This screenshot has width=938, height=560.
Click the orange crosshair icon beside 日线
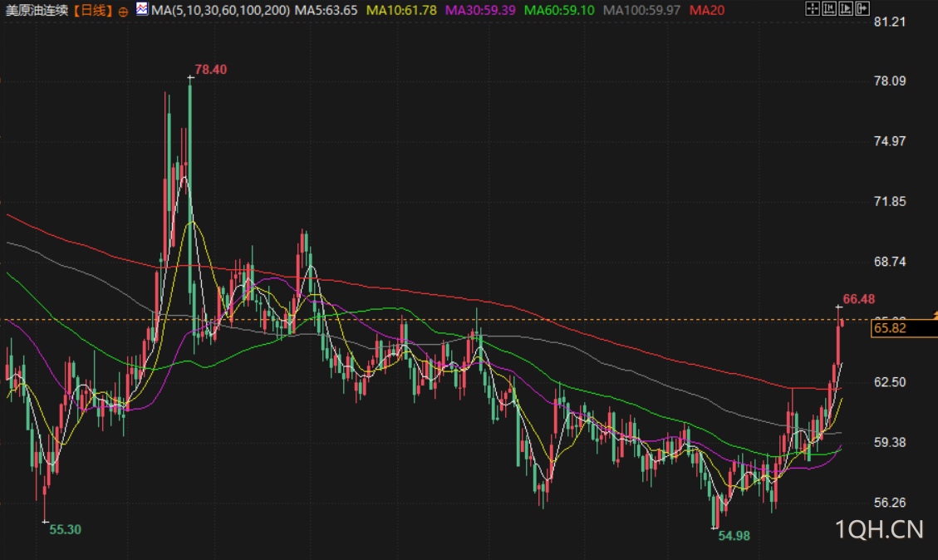point(123,12)
